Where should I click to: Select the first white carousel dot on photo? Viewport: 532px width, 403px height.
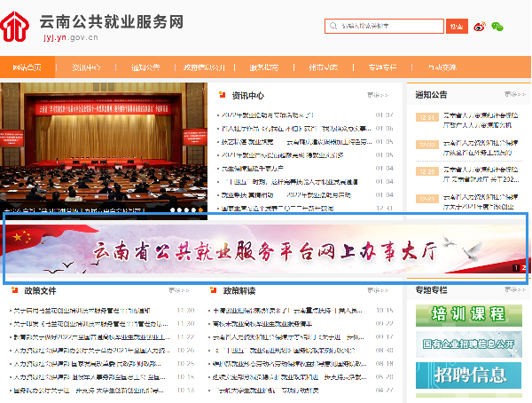(172, 210)
